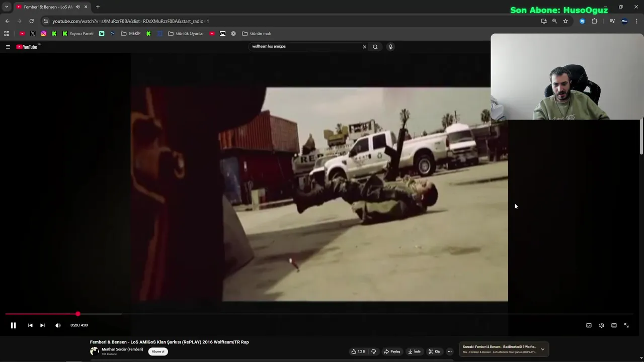Open Kick bookmark beside Instagram
The image size is (644, 362).
(x=54, y=34)
